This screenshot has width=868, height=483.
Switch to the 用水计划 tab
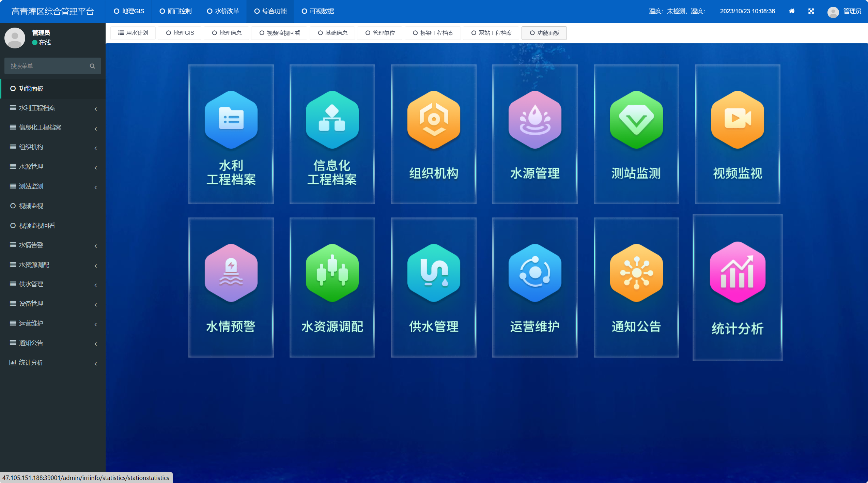tap(133, 33)
